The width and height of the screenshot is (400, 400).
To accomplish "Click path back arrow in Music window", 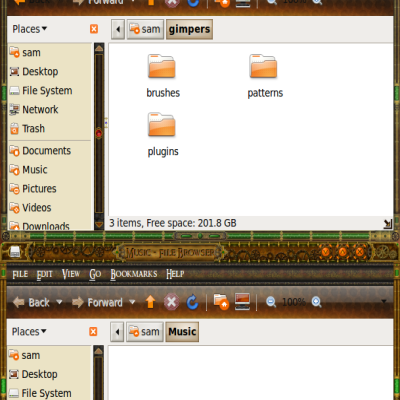I will click(117, 332).
